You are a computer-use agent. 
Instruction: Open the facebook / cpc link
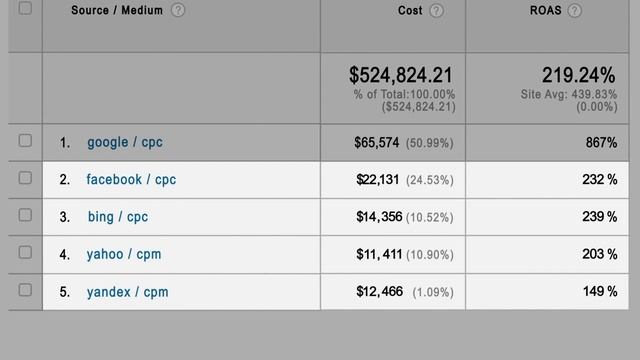pos(131,180)
